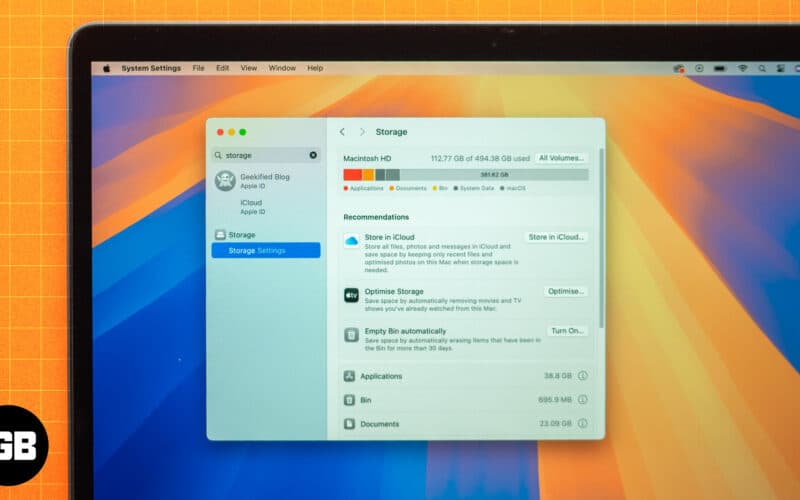Click the Applications legend label
800x500 pixels.
coord(366,188)
